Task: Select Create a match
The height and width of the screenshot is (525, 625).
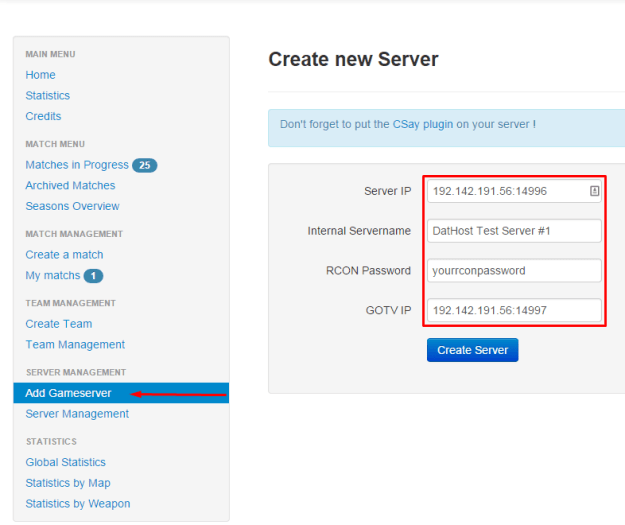Action: click(x=64, y=255)
